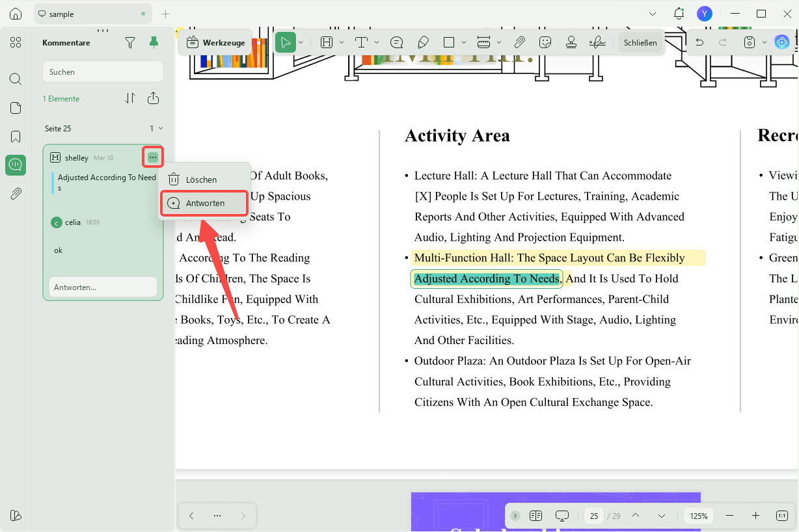Toggle comment sort order
Image resolution: width=799 pixels, height=532 pixels.
click(130, 98)
